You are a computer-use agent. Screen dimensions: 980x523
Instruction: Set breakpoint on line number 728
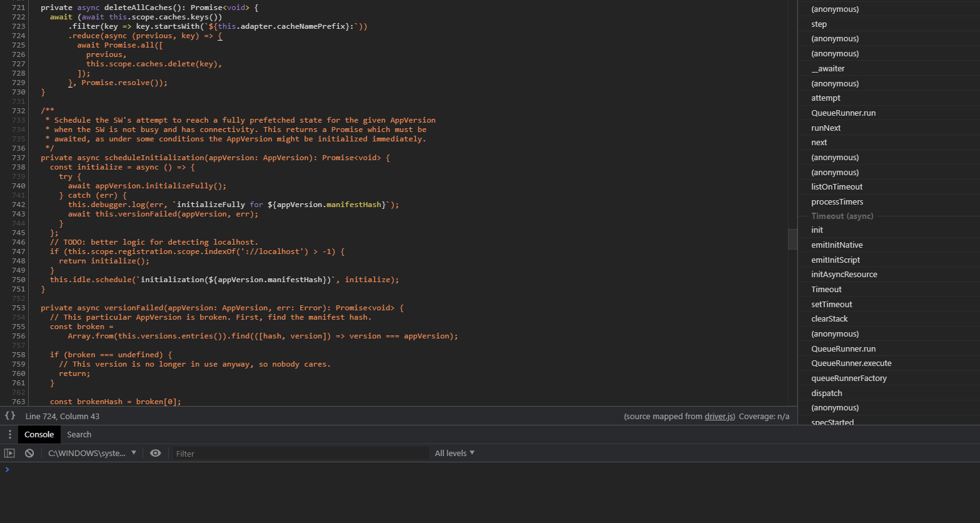(19, 73)
